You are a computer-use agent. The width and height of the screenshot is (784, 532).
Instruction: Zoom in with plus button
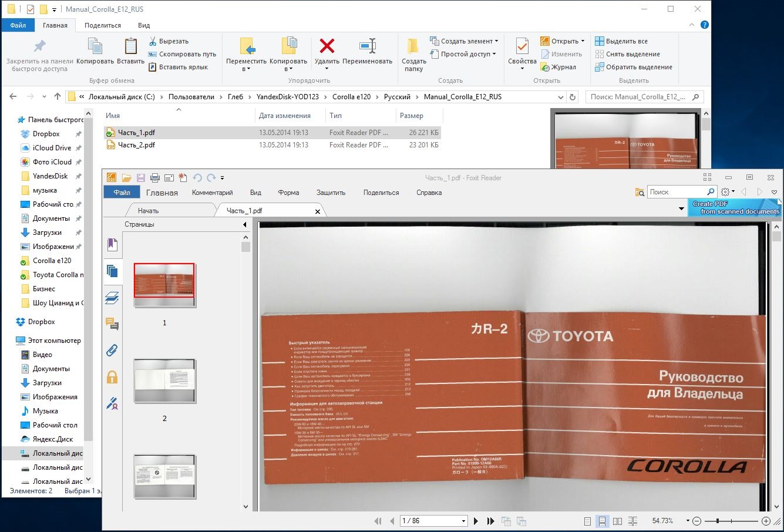[766, 521]
